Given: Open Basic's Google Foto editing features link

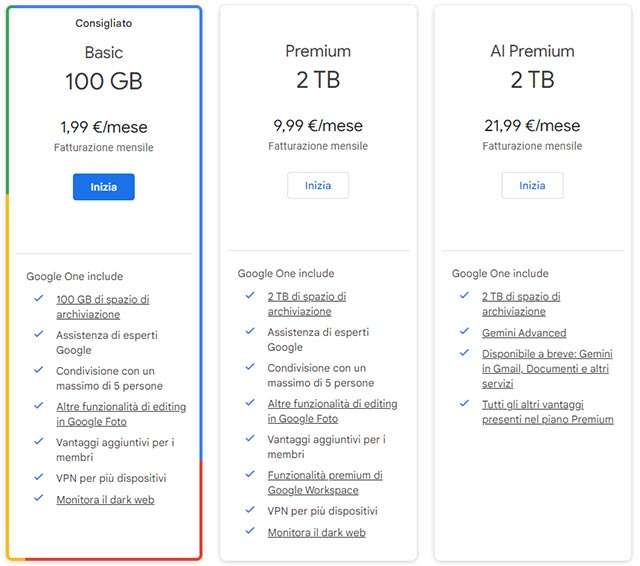Looking at the screenshot, I should [x=120, y=414].
